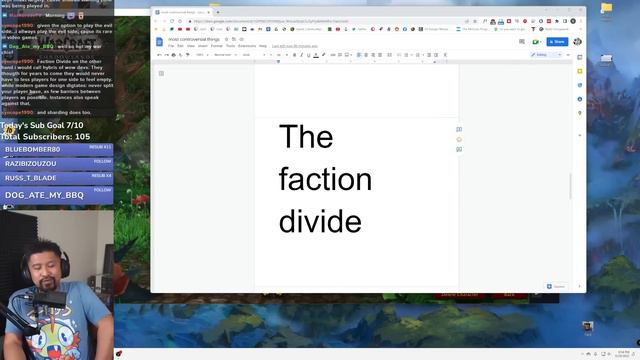Screen dimensions: 640x360
Task: Open the Editing mode dropdown
Action: pos(546,55)
